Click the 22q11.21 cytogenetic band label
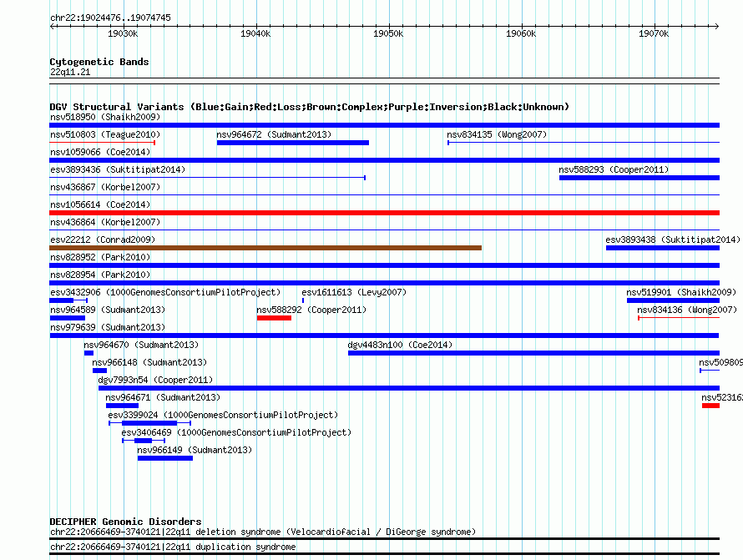743x560 pixels. [x=70, y=72]
